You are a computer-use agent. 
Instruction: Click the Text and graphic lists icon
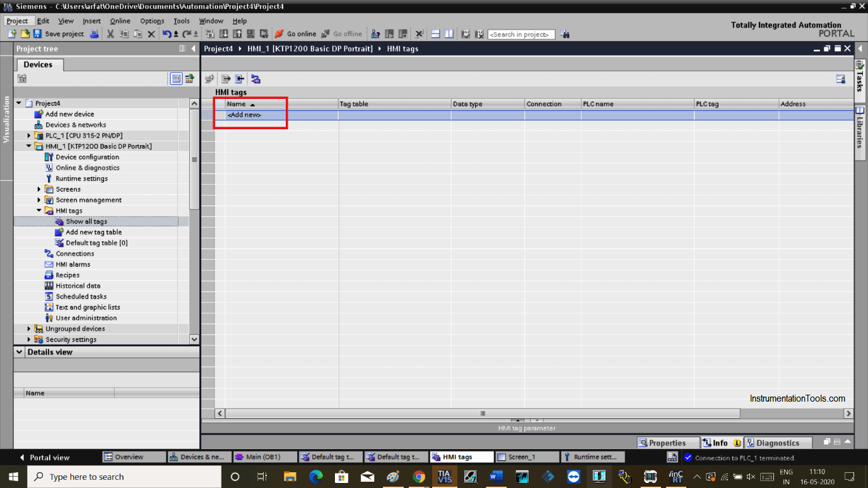[x=49, y=307]
